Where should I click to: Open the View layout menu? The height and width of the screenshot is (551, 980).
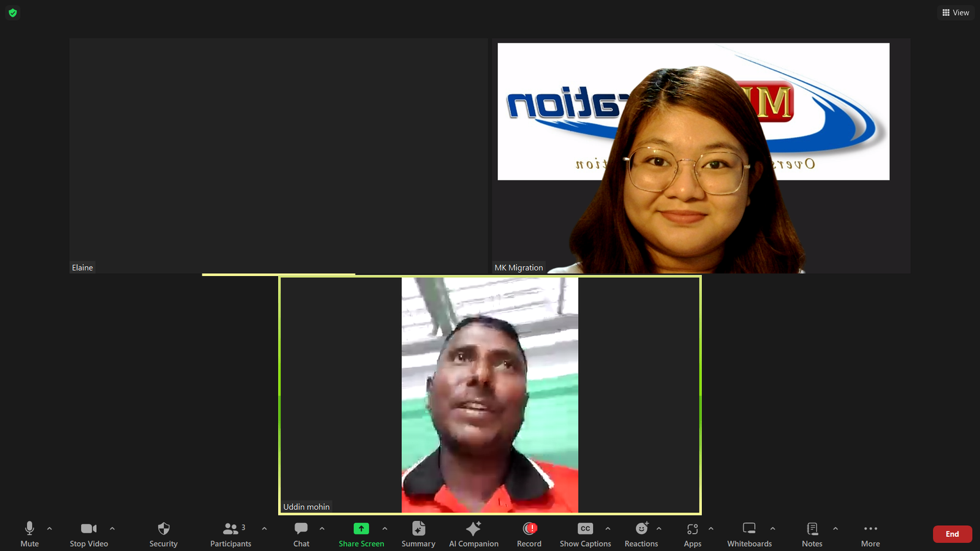point(956,12)
